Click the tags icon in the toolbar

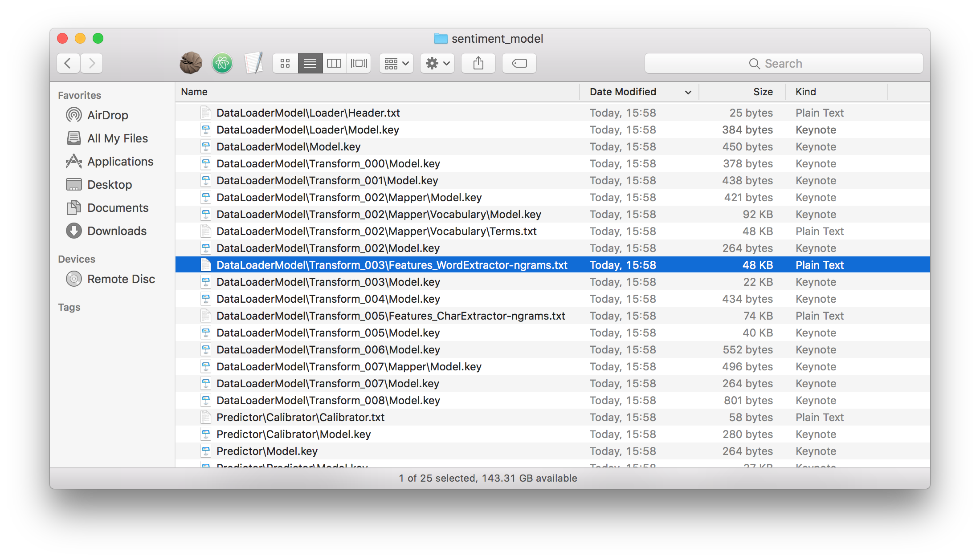[x=519, y=63]
